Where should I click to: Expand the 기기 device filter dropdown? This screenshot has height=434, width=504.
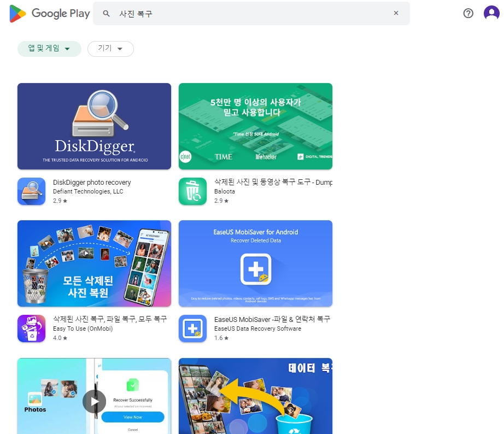[x=110, y=49]
